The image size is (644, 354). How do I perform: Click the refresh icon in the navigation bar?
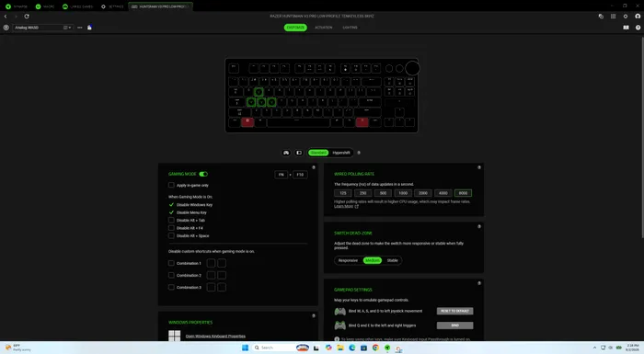(27, 17)
